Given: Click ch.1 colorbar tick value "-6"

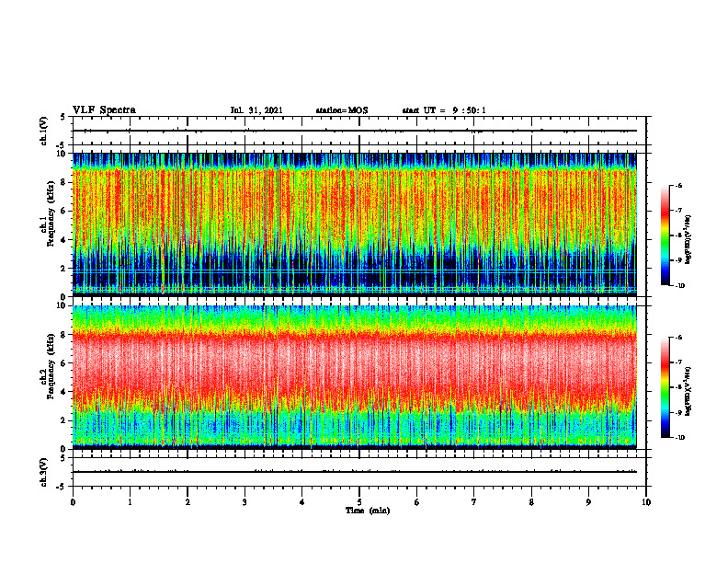Looking at the screenshot, I should point(678,185).
